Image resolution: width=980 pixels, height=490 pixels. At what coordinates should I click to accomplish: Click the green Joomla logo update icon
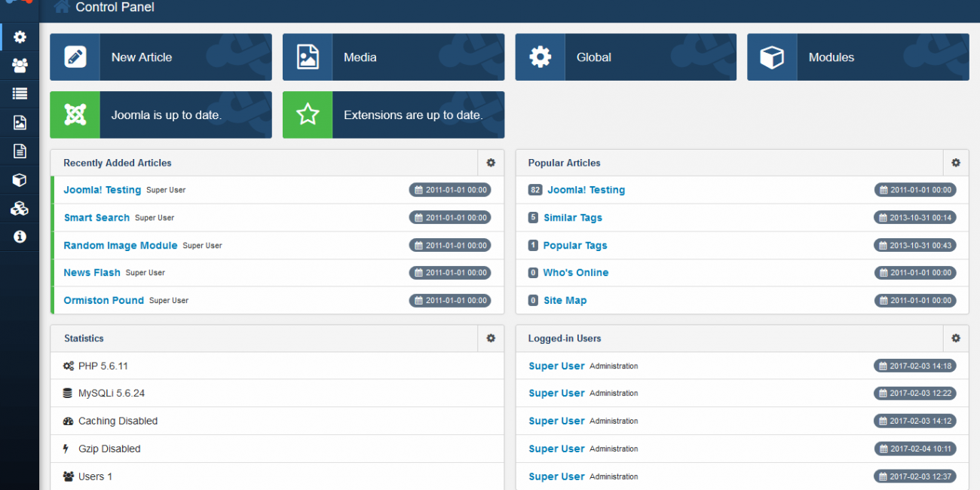point(75,115)
